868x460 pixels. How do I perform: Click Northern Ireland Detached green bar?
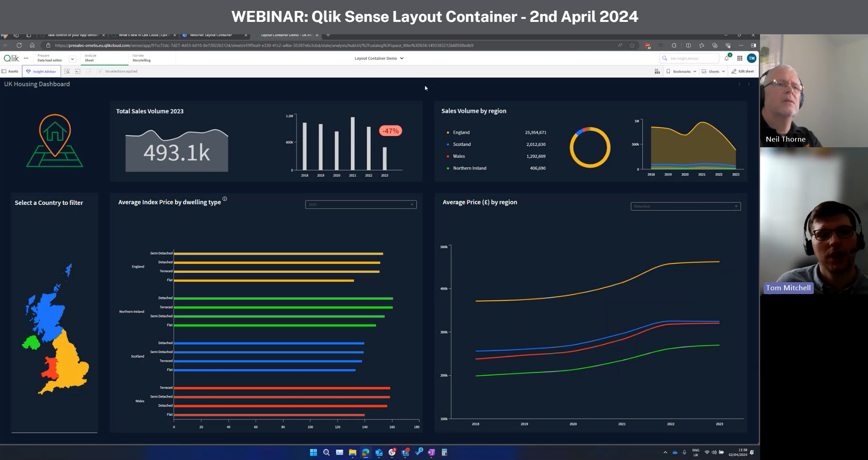point(283,299)
